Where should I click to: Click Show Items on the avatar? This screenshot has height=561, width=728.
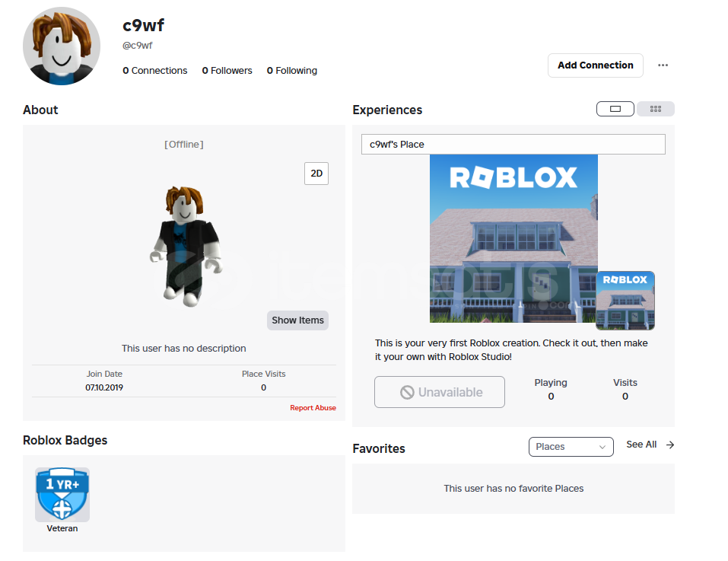tap(297, 320)
